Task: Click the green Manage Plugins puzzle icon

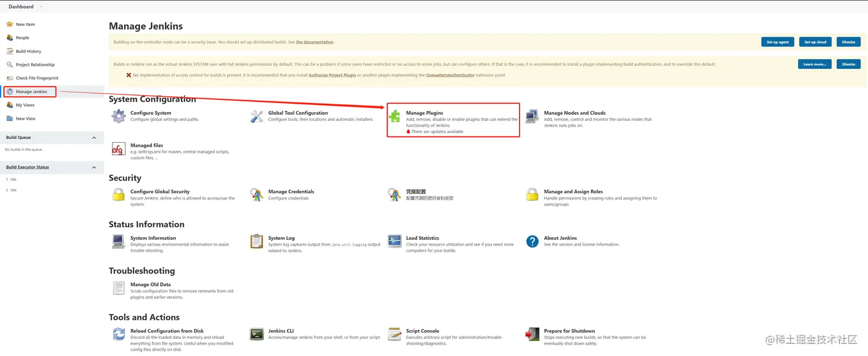Action: point(394,116)
